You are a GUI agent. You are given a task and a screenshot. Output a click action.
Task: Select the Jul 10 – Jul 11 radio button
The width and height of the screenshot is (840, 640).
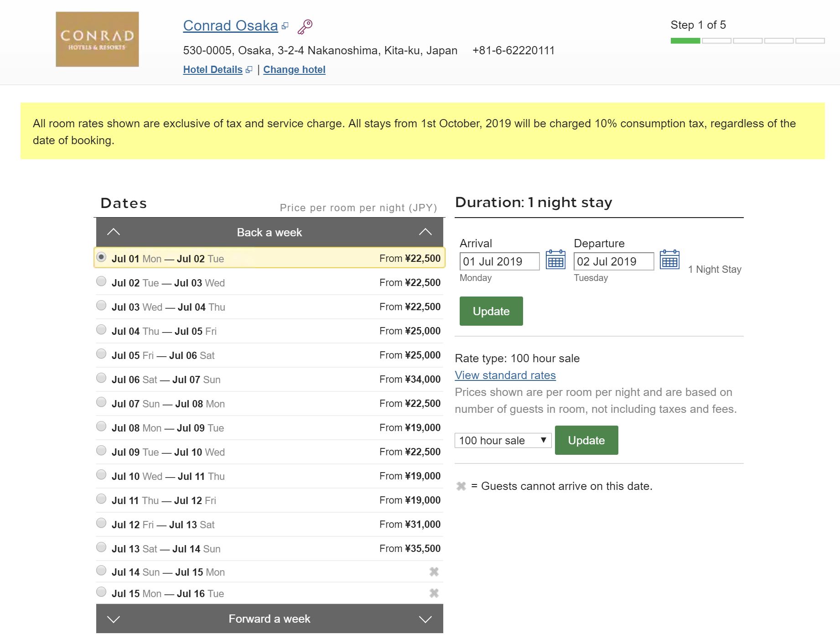tap(101, 474)
